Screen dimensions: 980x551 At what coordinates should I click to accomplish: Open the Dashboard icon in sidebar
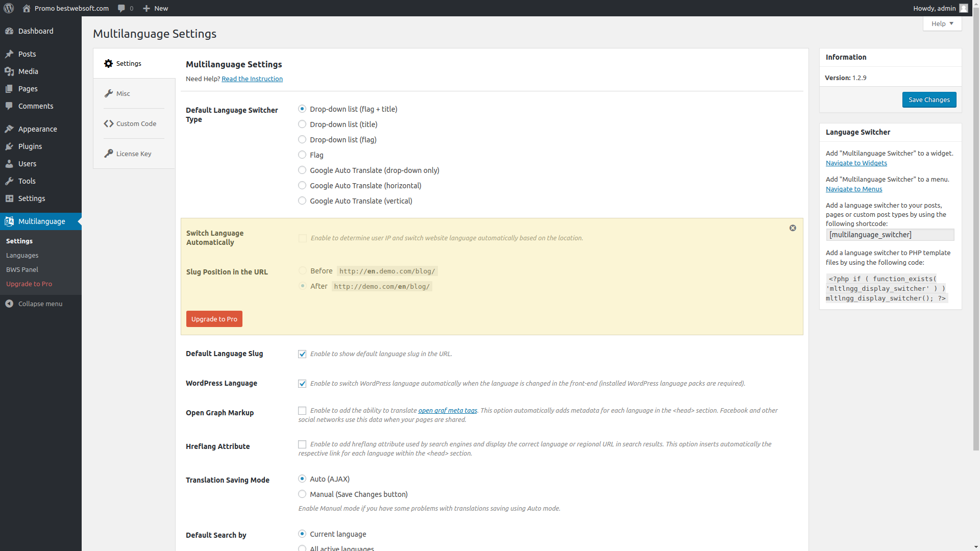click(x=9, y=31)
